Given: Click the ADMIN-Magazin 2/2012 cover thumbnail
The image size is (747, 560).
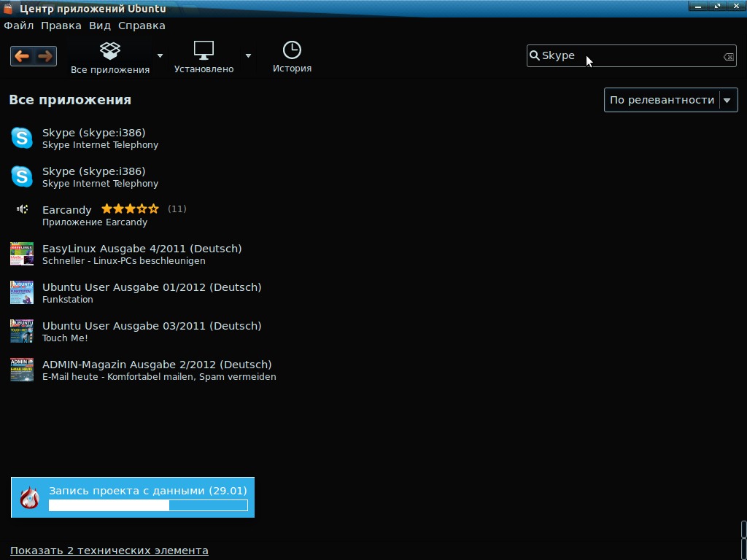Looking at the screenshot, I should coord(22,370).
